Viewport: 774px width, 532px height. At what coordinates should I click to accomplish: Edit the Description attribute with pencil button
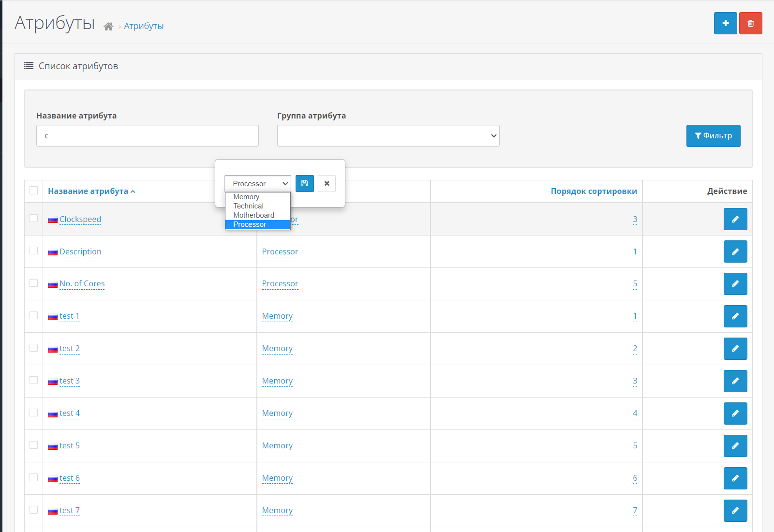point(735,251)
